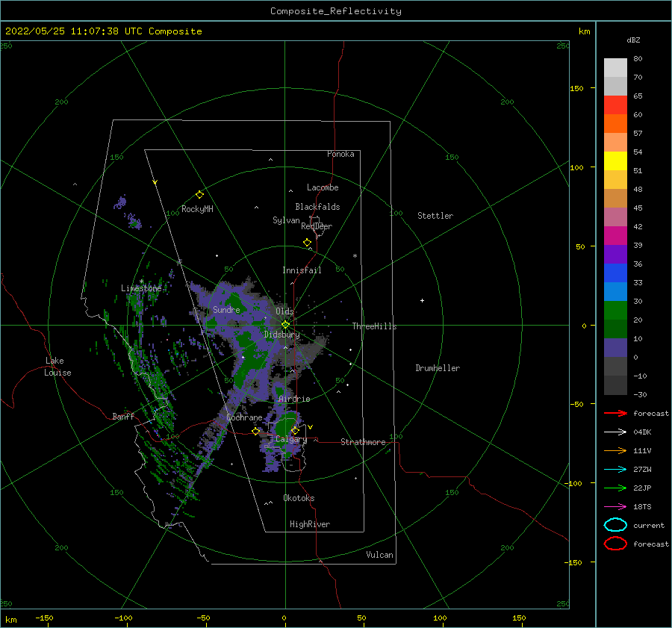672x628 pixels.
Task: Click the yellow diamond marker near RockyMH
Action: (x=199, y=195)
